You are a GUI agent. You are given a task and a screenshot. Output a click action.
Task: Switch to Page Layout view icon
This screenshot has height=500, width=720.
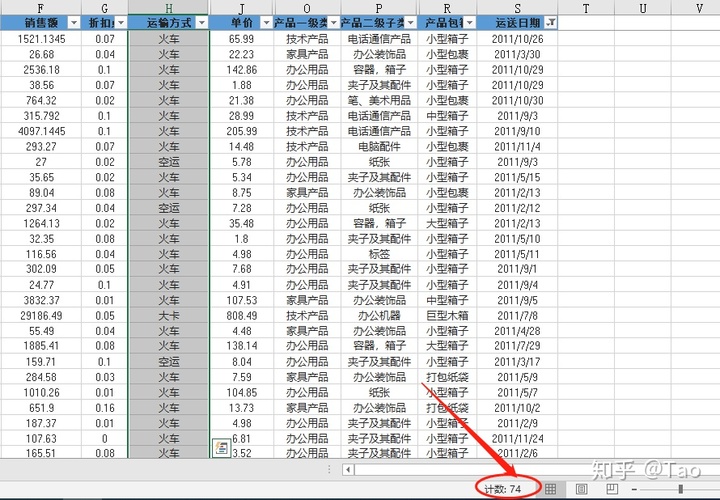pos(581,489)
